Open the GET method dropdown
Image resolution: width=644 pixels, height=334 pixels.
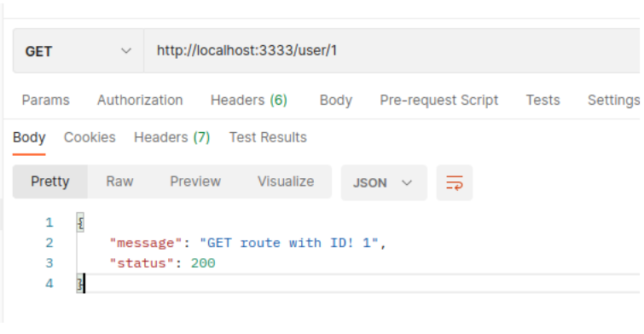tap(78, 51)
